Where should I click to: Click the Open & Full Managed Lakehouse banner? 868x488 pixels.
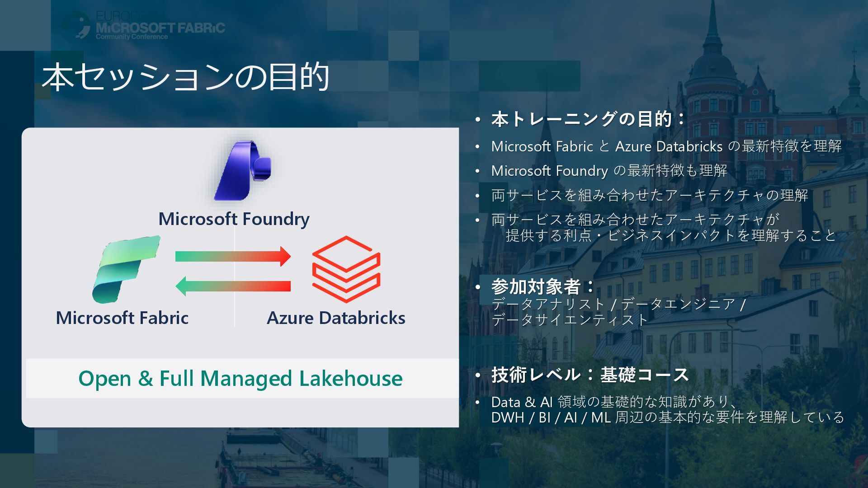click(x=241, y=378)
